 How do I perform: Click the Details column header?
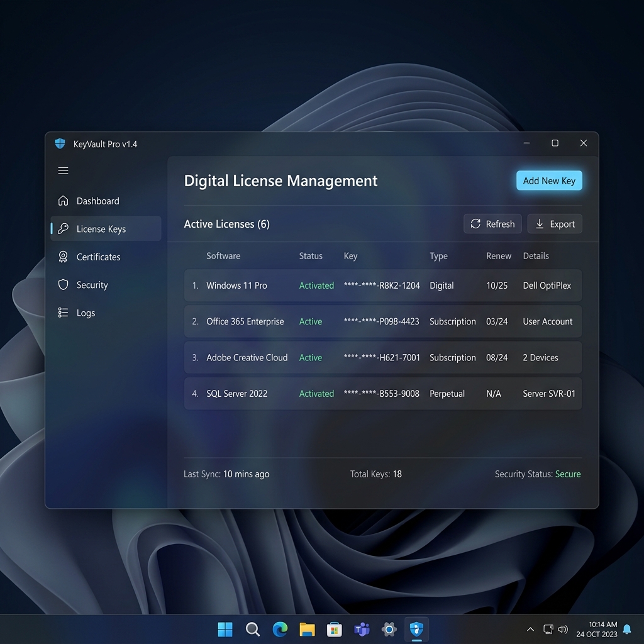[x=536, y=256]
